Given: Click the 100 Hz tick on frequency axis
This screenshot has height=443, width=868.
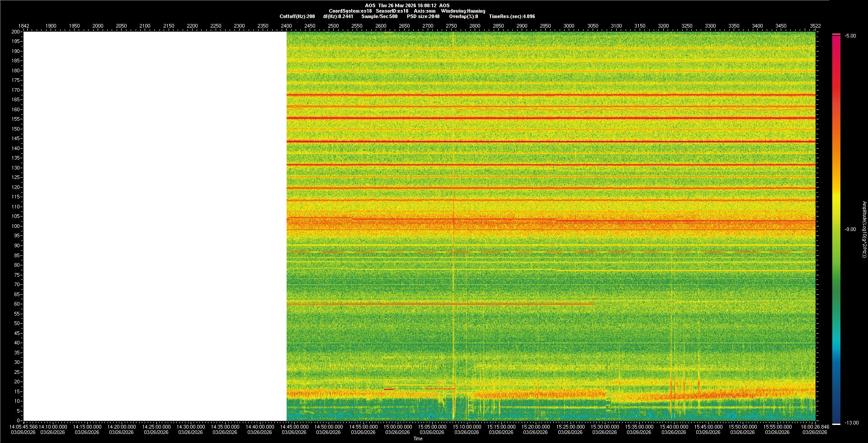Looking at the screenshot, I should [16, 226].
